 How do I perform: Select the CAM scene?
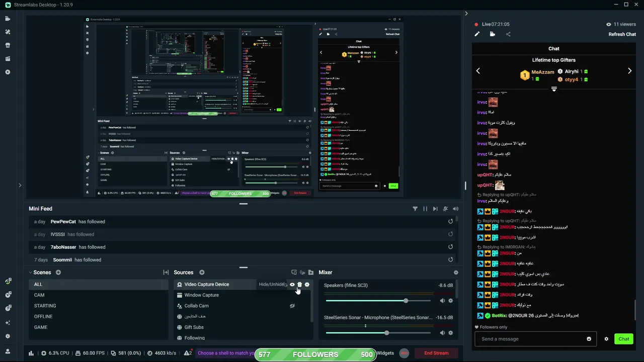click(98, 295)
